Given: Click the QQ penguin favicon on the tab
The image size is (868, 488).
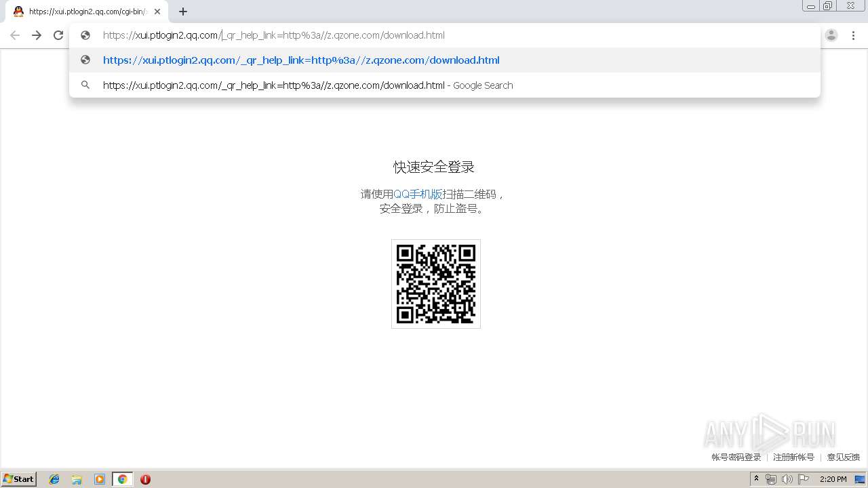Looking at the screenshot, I should (18, 12).
